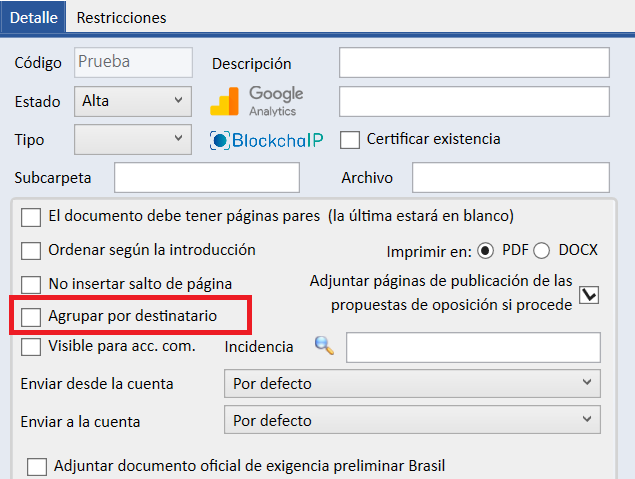The width and height of the screenshot is (635, 479).
Task: Toggle Visible para acc. com. checkbox
Action: pyautogui.click(x=31, y=347)
